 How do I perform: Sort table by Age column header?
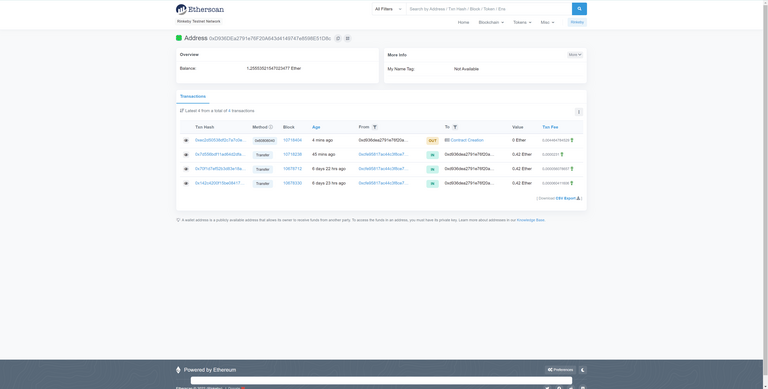(x=316, y=127)
